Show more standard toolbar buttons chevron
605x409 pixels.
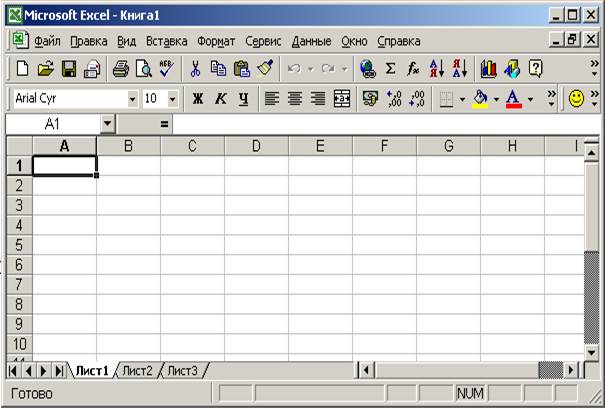595,68
